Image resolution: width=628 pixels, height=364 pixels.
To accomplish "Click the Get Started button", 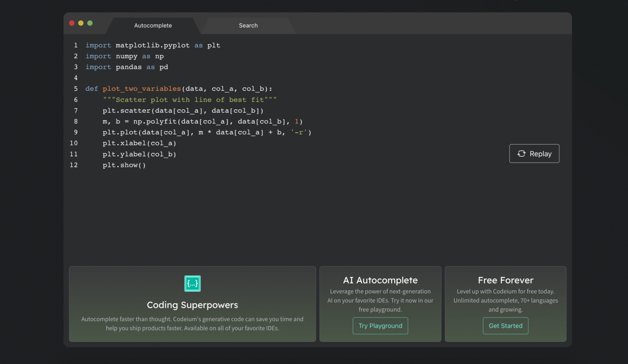I will coord(505,326).
